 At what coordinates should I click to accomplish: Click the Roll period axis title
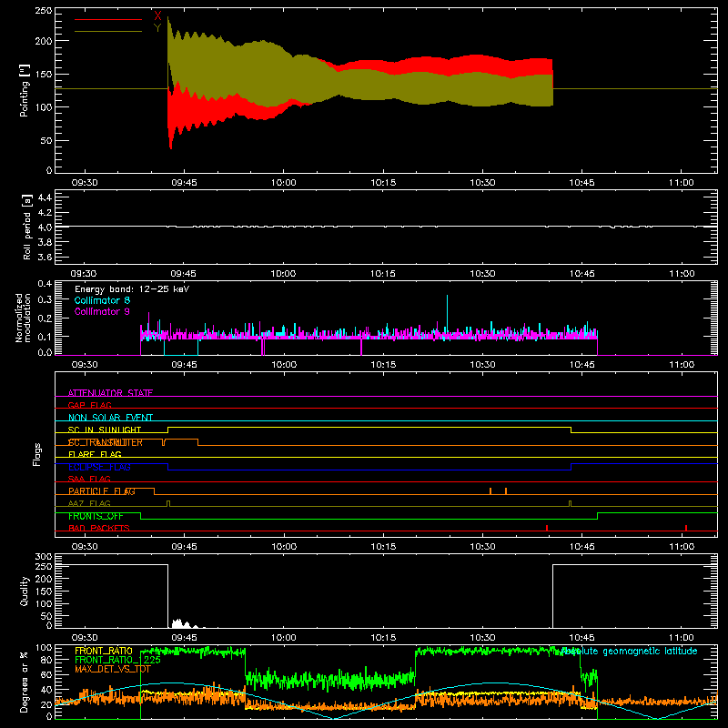pos(26,227)
